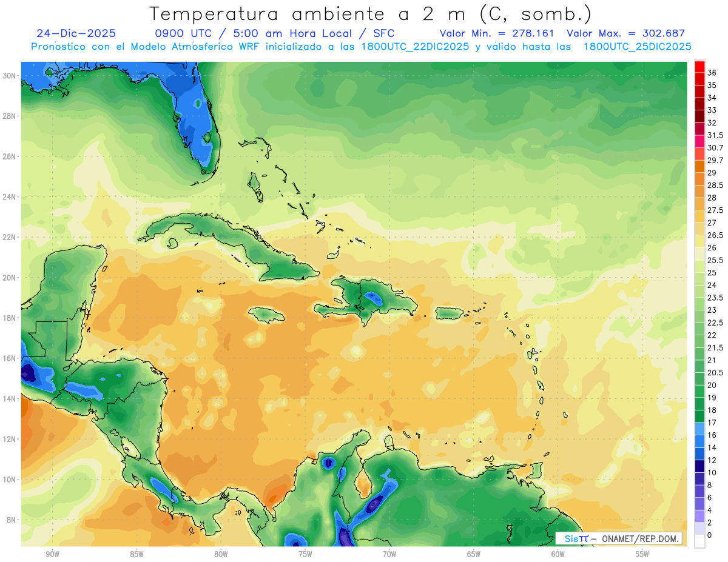Select the date "24-Dic-2025"
Viewport: 728px width, 562px height.
76,33
